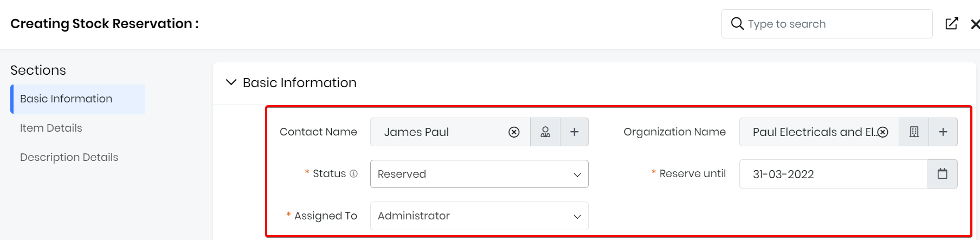This screenshot has width=980, height=240.
Task: Jump to Description Details section
Action: pyautogui.click(x=69, y=158)
